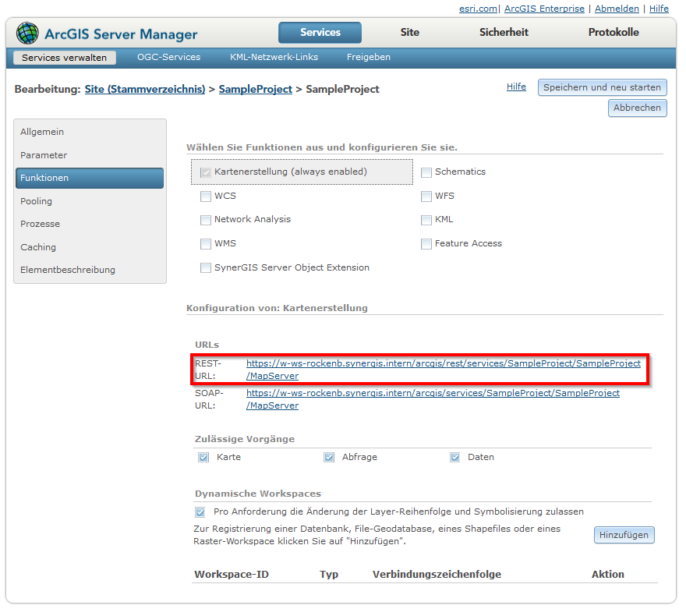Enable Network Analysis capability
The image size is (686, 616).
click(205, 220)
